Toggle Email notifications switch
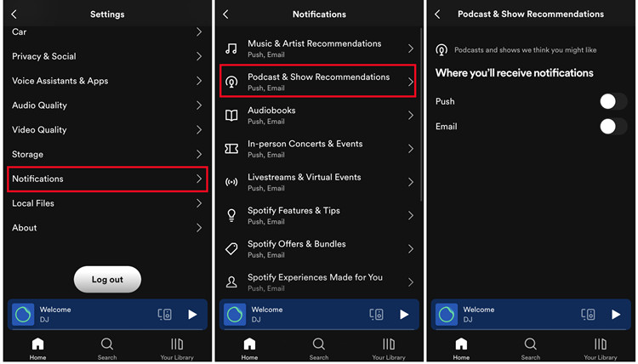 click(613, 127)
